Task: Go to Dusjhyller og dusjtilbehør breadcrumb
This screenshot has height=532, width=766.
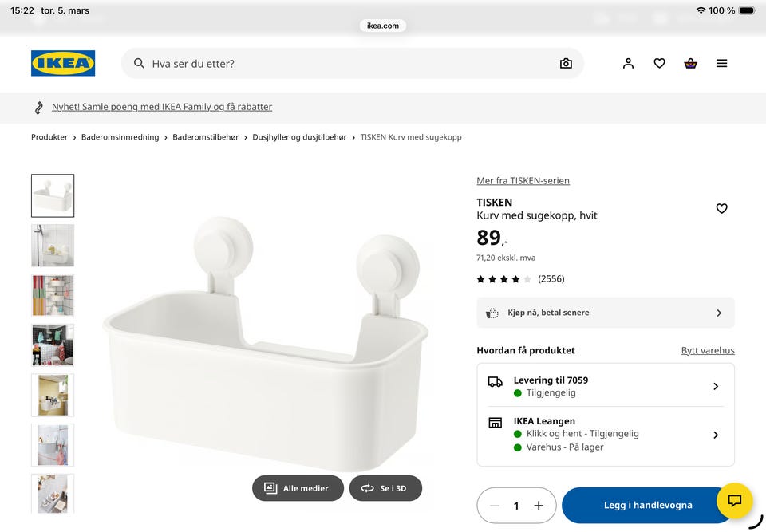Action: pyautogui.click(x=299, y=137)
